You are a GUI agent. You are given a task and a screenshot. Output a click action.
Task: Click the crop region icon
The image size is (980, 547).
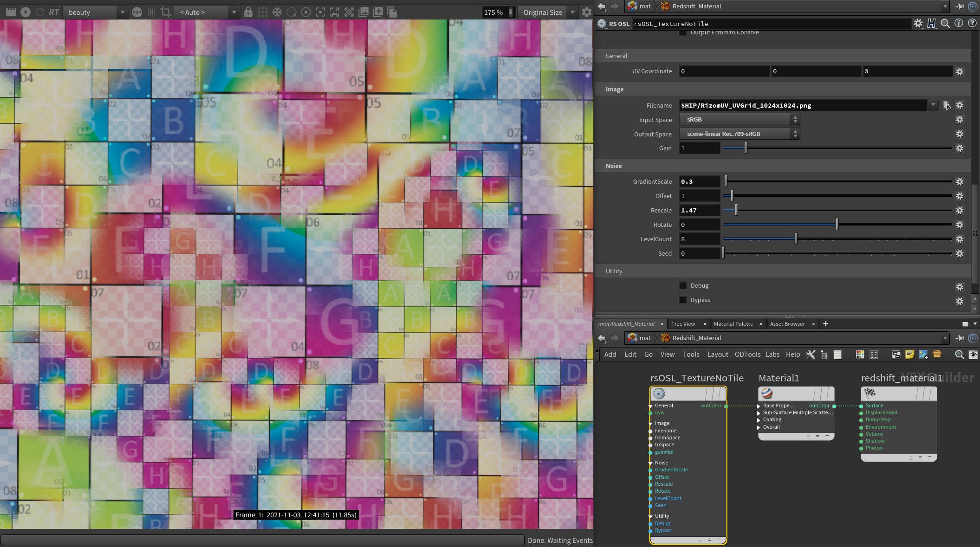166,12
